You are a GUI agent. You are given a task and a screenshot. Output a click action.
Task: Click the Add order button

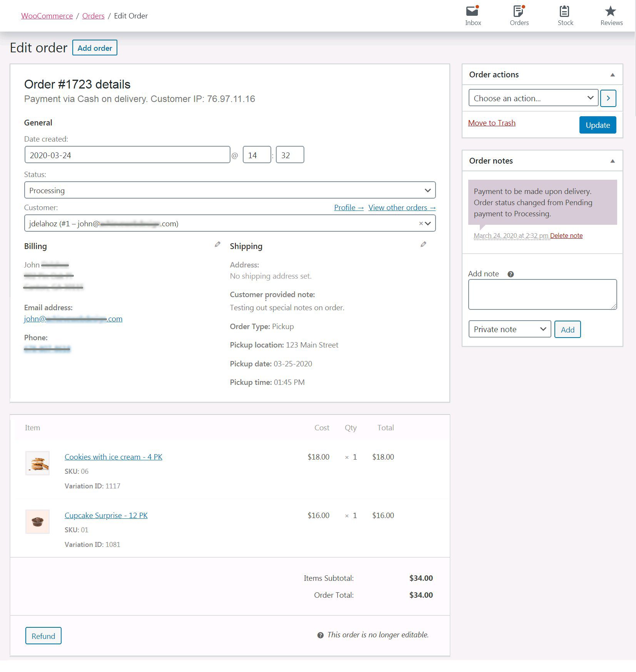click(x=95, y=48)
